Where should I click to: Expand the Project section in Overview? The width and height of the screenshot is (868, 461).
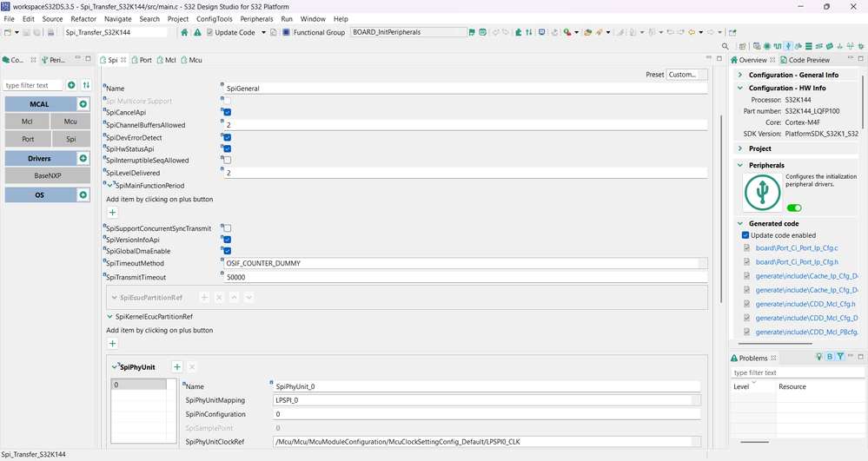click(x=740, y=148)
